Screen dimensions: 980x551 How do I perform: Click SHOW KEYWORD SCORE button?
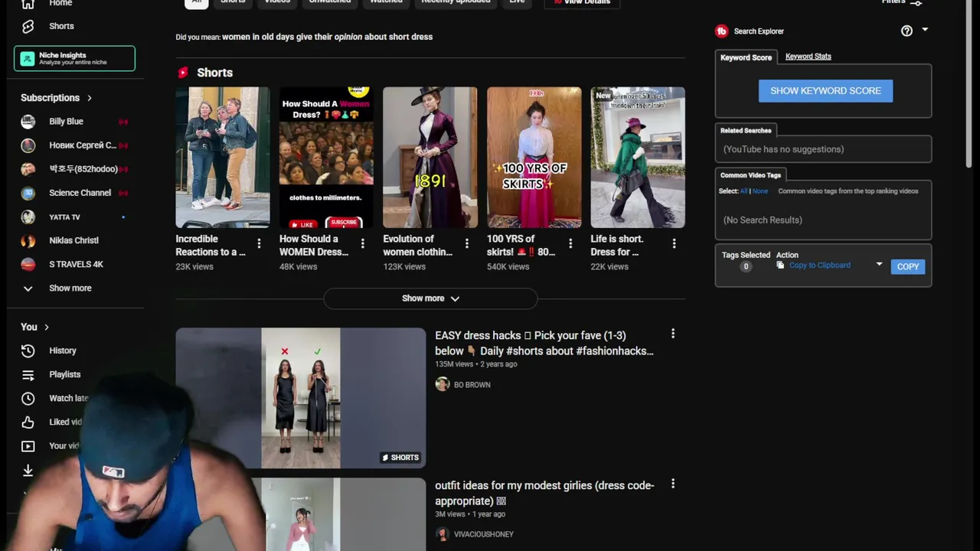click(825, 90)
